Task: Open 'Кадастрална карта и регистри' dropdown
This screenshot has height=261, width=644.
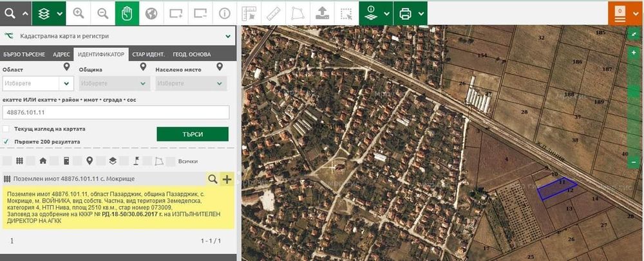Action: 118,36
